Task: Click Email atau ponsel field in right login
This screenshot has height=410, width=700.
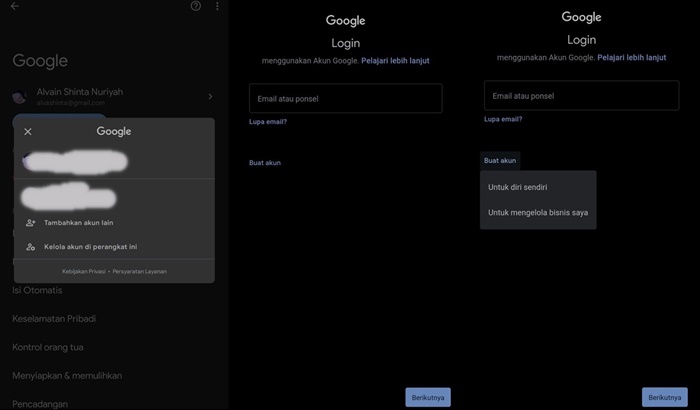Action: click(x=581, y=96)
